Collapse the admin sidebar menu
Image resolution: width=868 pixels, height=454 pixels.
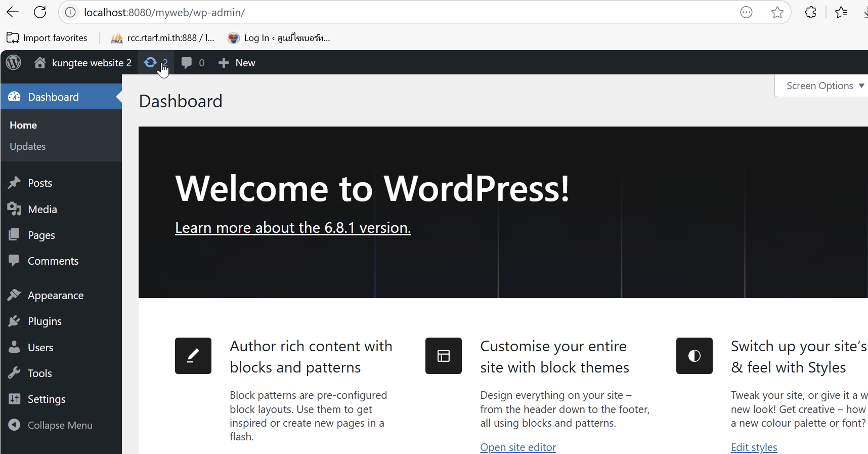(x=60, y=425)
